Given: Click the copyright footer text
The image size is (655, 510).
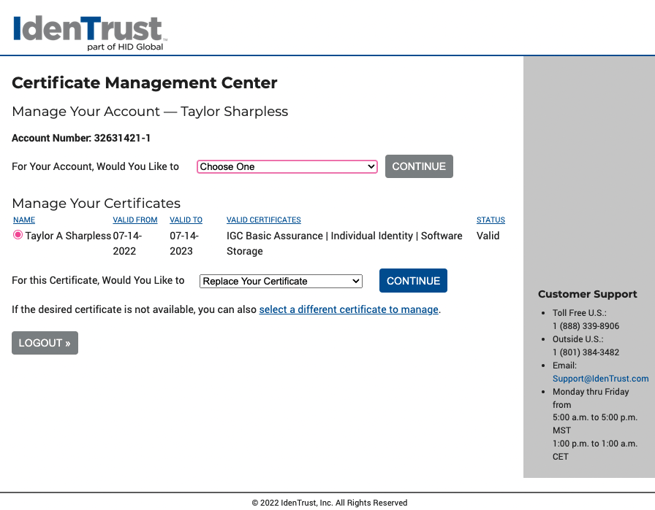Looking at the screenshot, I should (x=329, y=503).
